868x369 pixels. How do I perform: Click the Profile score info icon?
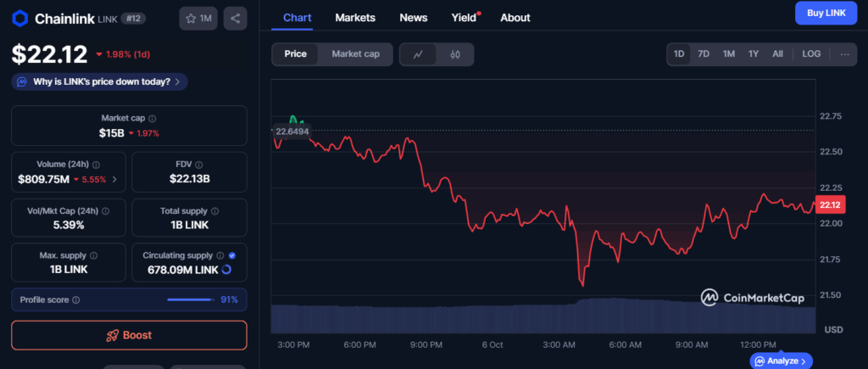click(x=76, y=299)
